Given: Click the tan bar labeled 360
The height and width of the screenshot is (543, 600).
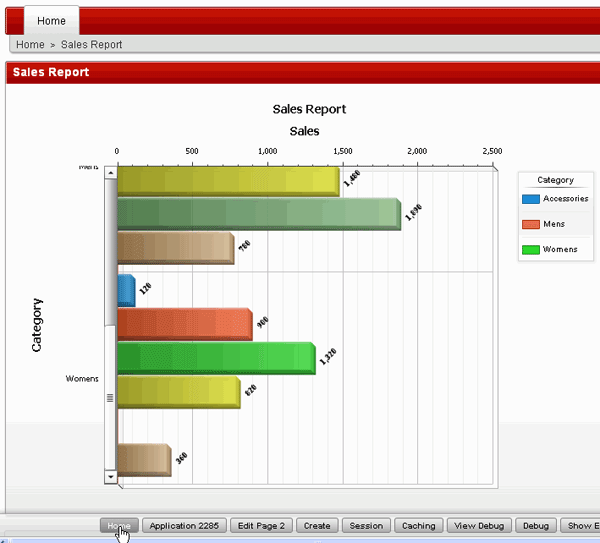Looking at the screenshot, I should point(144,460).
